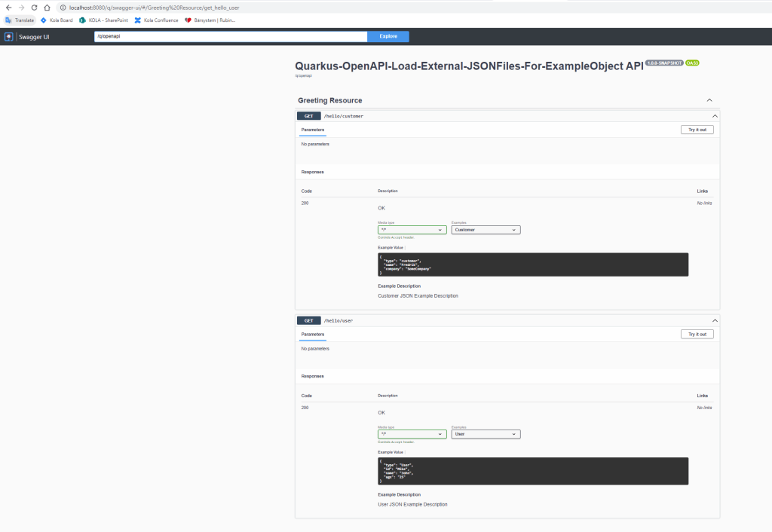The height and width of the screenshot is (532, 772).
Task: Select Parameters tab under /hello/user
Action: point(313,334)
